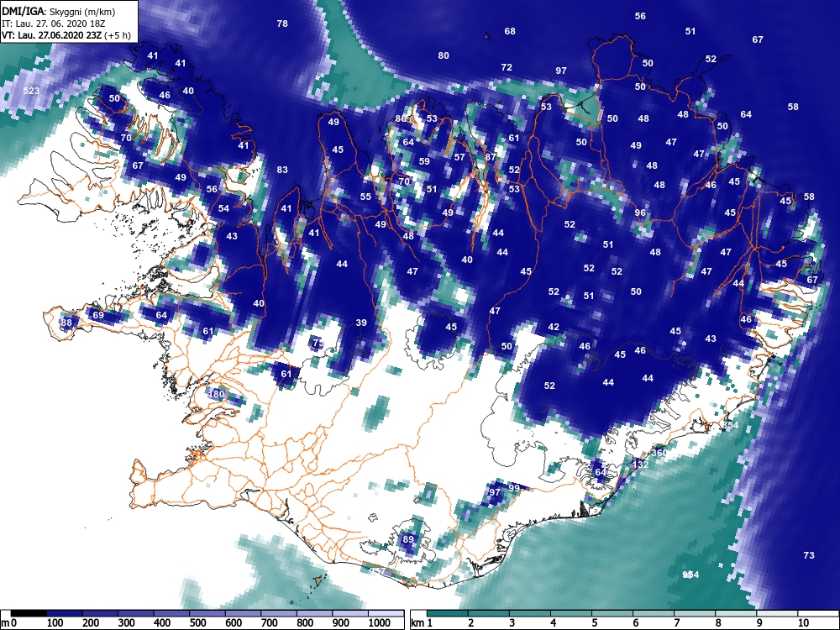Click the 500–600 m legend color segment
840x630 pixels.
[207, 613]
